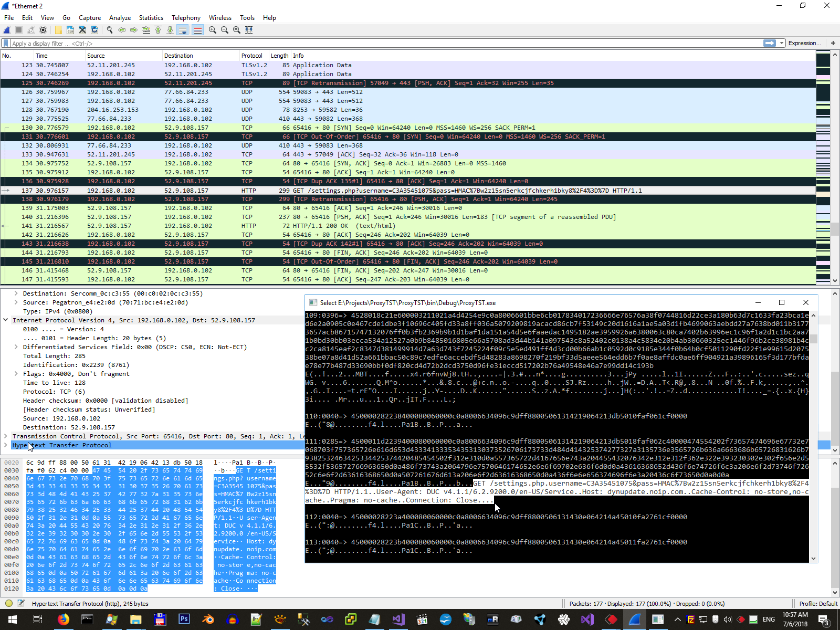
Task: Click the packet count status text
Action: [647, 604]
